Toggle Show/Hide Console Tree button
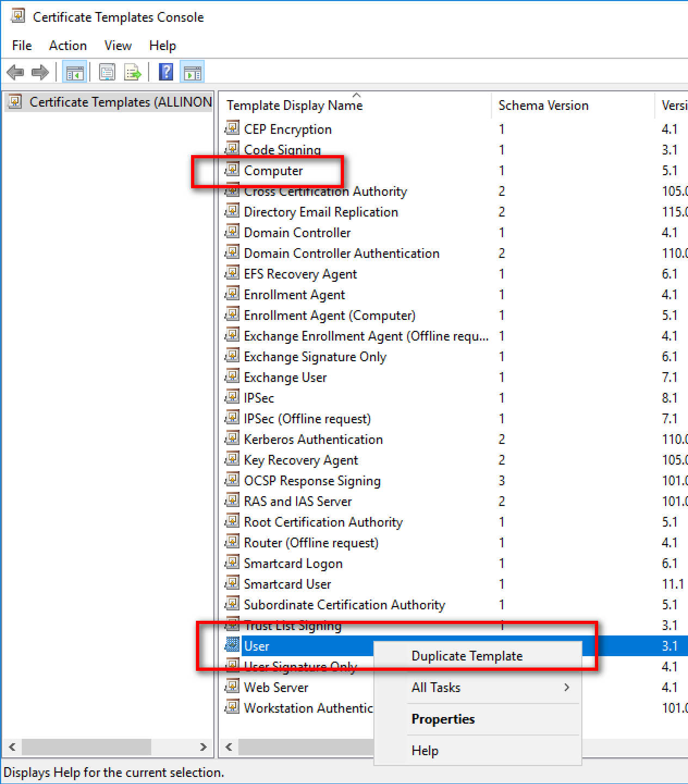688x784 pixels. coord(75,72)
